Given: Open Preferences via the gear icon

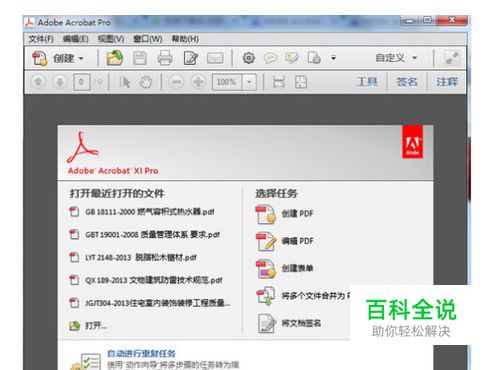Looking at the screenshot, I should (249, 58).
